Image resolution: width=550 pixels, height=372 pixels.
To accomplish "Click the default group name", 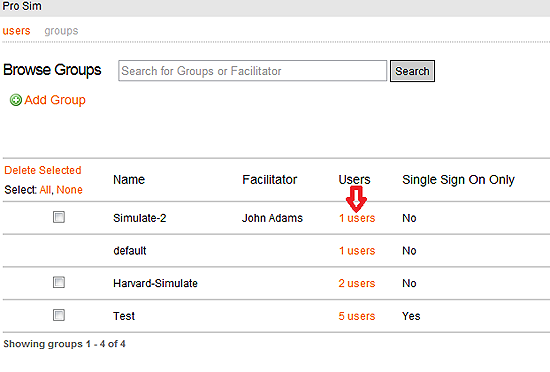I will pyautogui.click(x=130, y=251).
